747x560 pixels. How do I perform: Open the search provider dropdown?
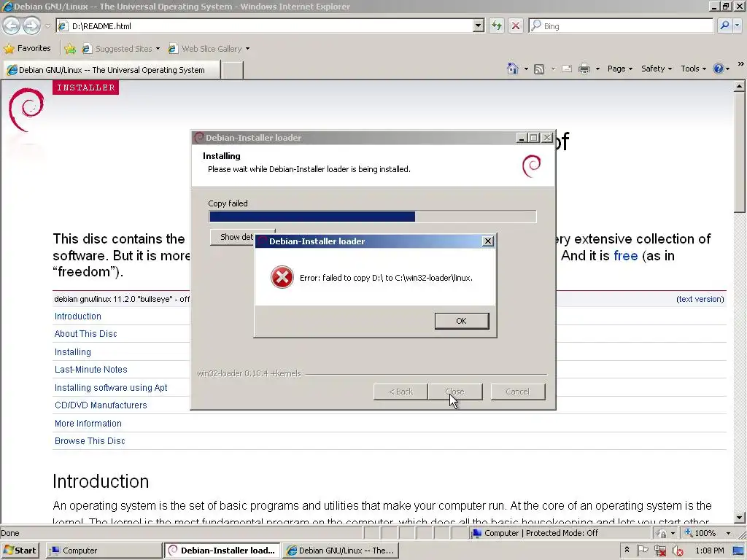point(737,26)
